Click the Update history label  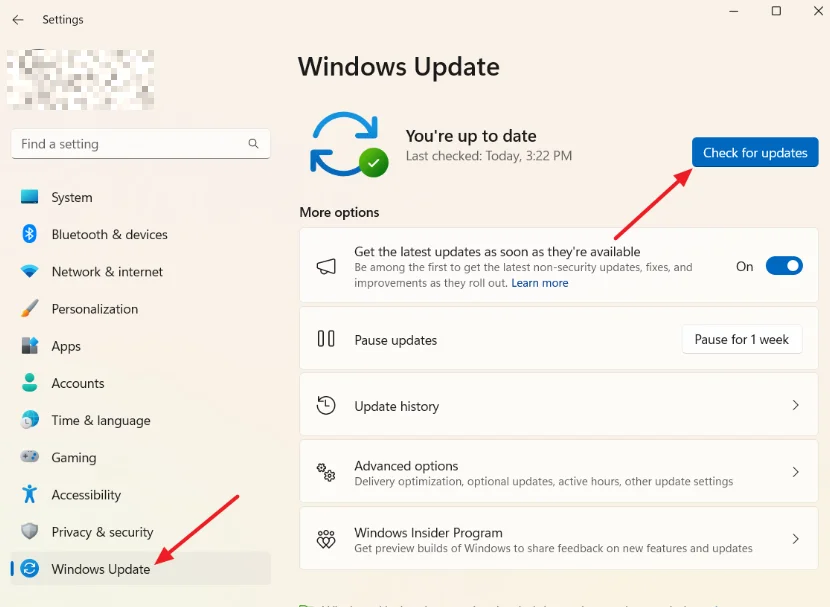396,406
